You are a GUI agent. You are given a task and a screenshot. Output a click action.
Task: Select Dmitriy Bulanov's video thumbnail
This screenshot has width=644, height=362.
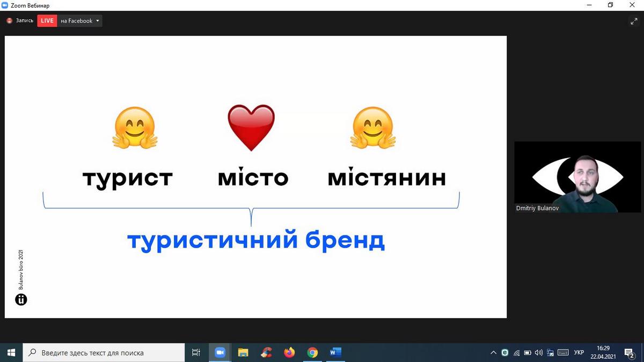[x=577, y=177]
